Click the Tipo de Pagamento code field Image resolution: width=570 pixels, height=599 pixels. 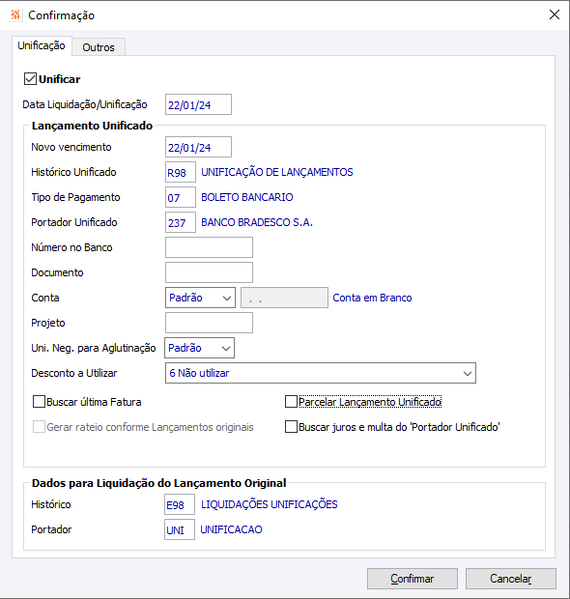(180, 197)
